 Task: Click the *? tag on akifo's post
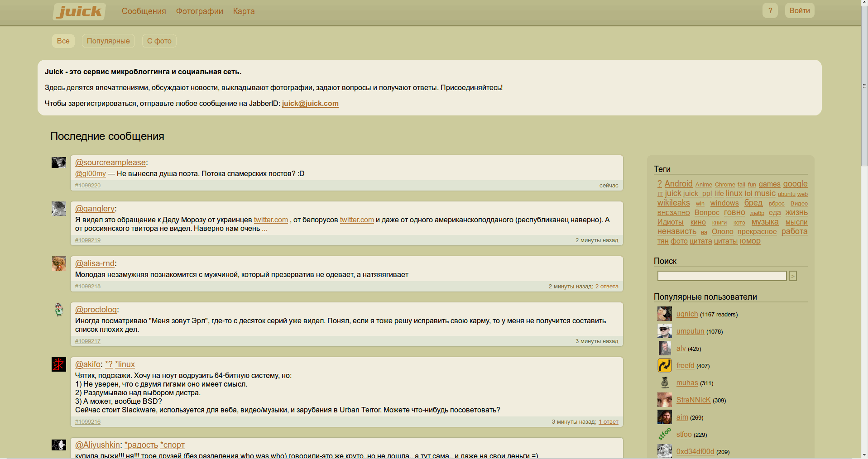[x=109, y=364]
